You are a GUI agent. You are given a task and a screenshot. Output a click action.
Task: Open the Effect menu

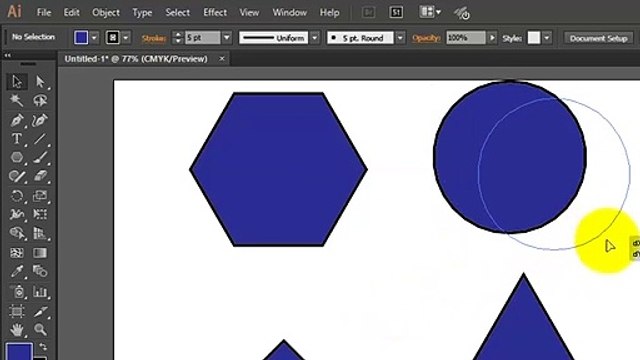215,13
